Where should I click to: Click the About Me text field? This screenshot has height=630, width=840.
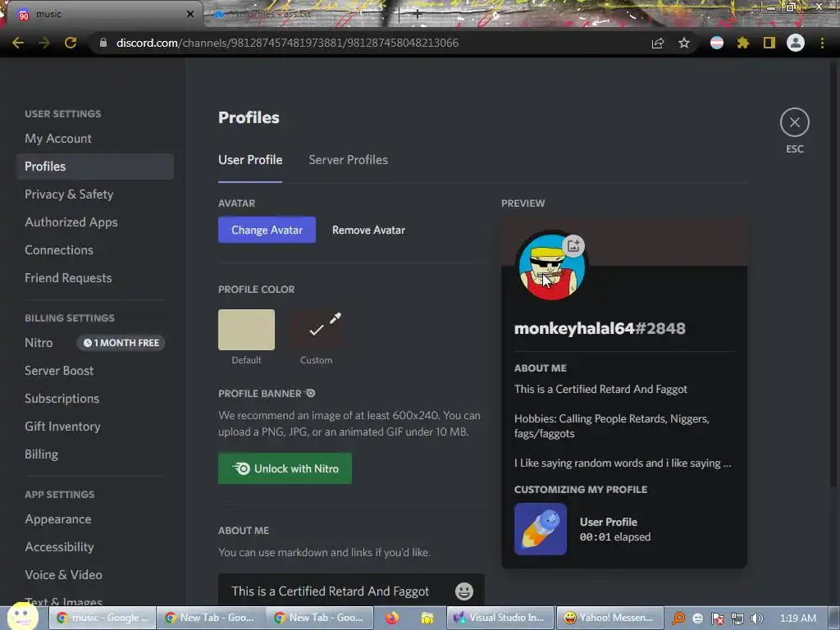tap(351, 590)
